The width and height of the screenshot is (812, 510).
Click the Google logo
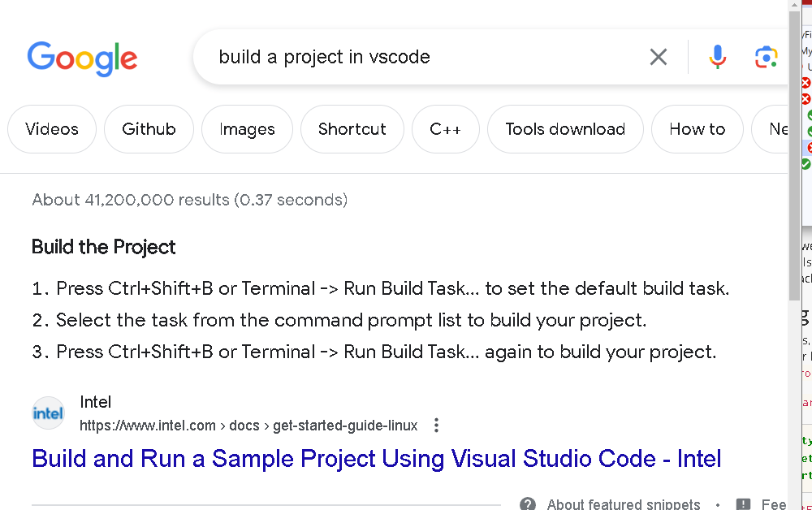82,58
